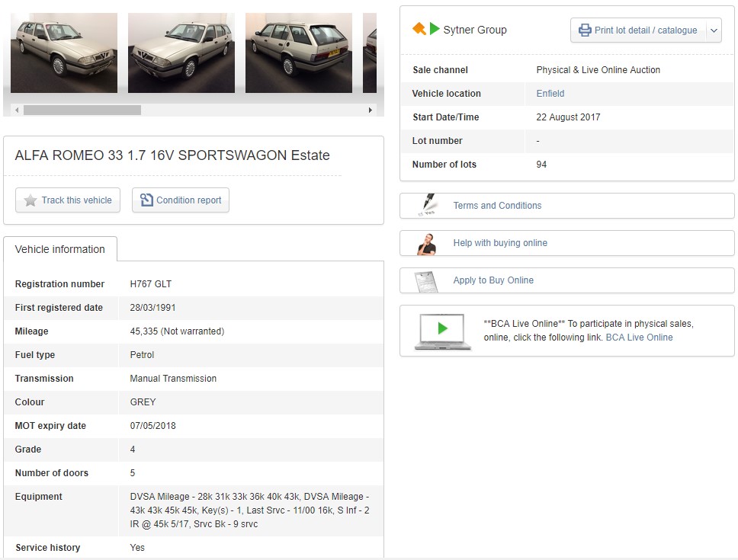Open the first front-left car photo thumbnail
This screenshot has height=560, width=738.
click(x=64, y=53)
